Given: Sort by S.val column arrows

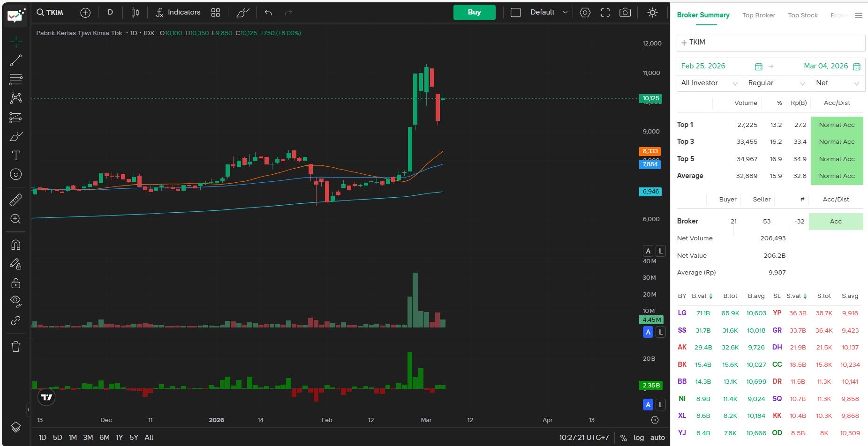Looking at the screenshot, I should pyautogui.click(x=805, y=296).
